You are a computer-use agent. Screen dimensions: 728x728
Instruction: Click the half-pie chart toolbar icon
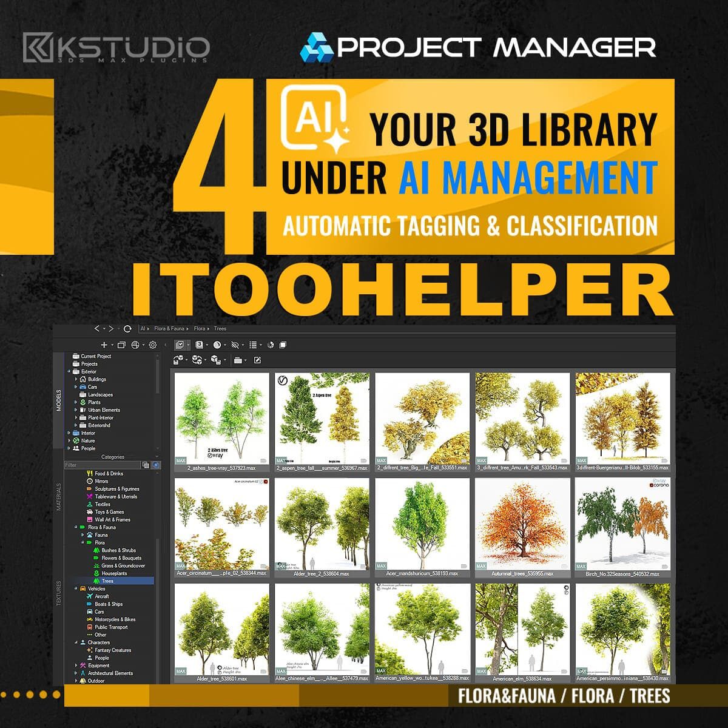point(271,345)
